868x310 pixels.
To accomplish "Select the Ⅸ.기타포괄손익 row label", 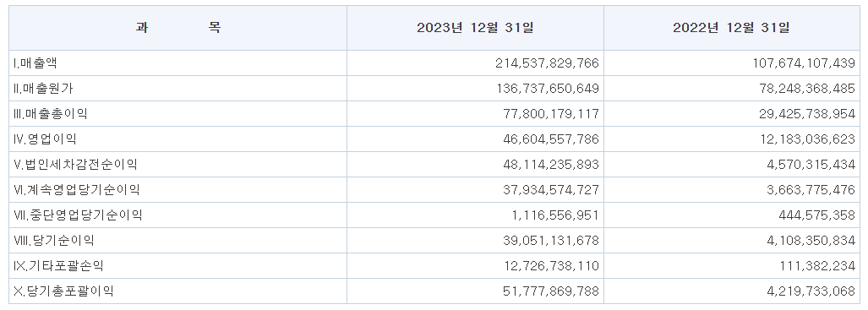I will pyautogui.click(x=58, y=266).
